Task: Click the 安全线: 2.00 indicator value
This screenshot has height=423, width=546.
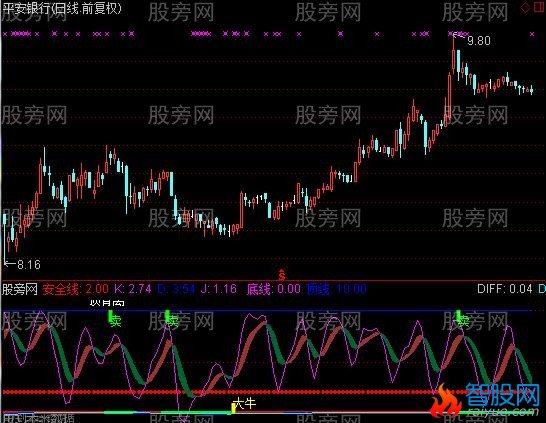Action: [x=76, y=289]
